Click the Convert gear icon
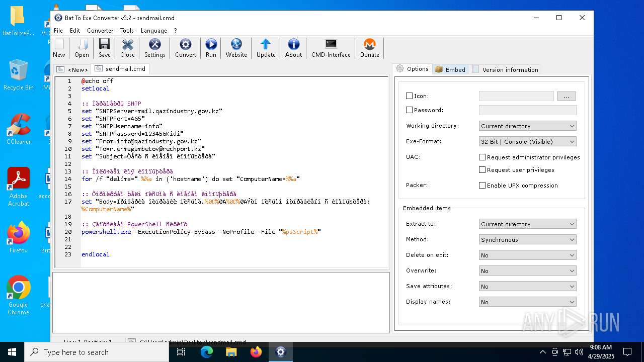This screenshot has width=644, height=362. tap(186, 48)
